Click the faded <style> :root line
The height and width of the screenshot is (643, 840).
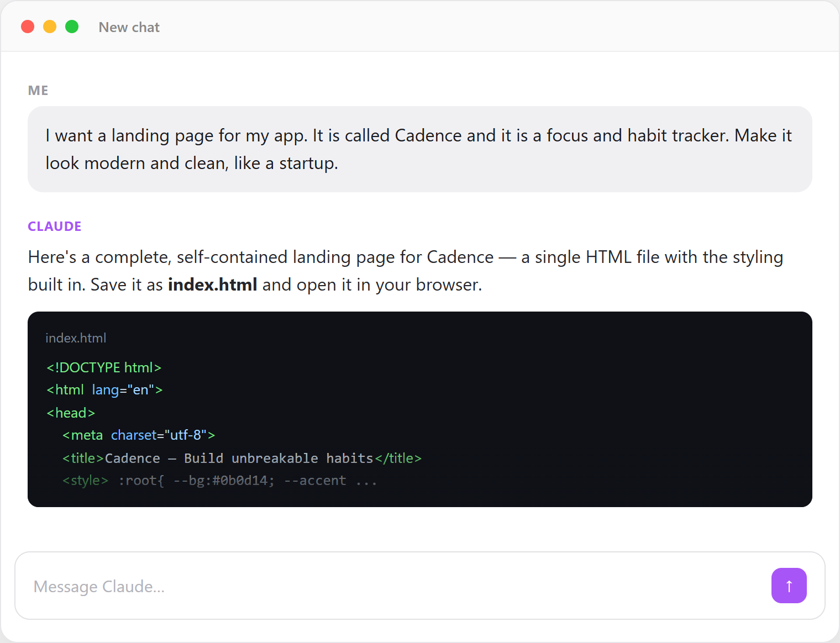pos(220,481)
